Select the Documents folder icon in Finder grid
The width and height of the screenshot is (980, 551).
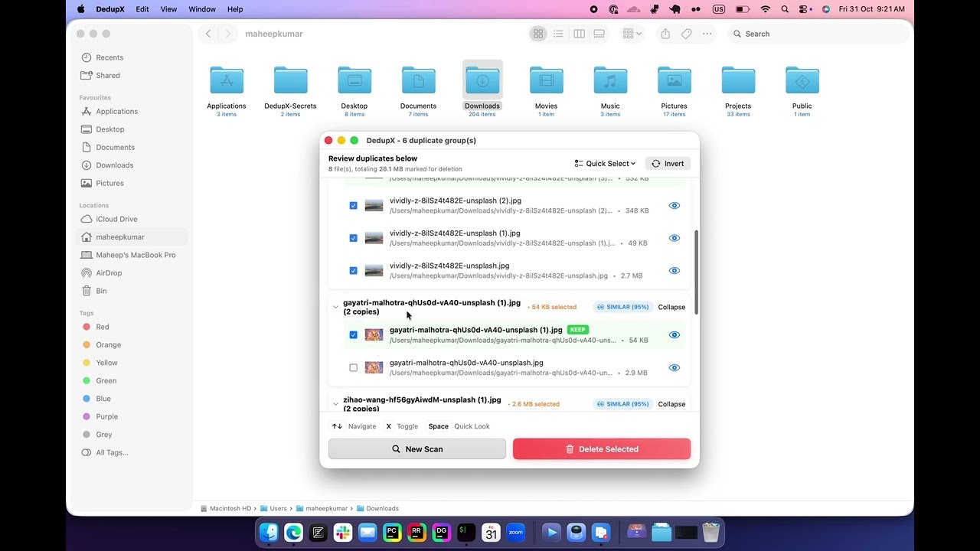click(418, 80)
